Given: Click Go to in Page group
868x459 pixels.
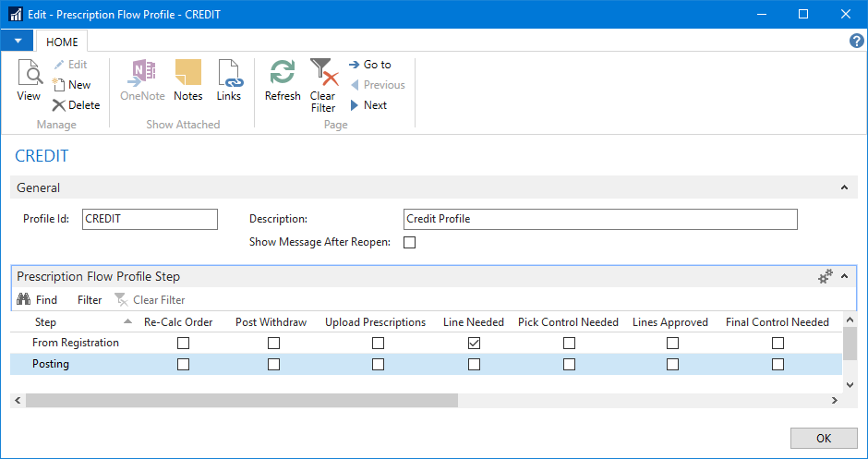Looking at the screenshot, I should [x=369, y=65].
